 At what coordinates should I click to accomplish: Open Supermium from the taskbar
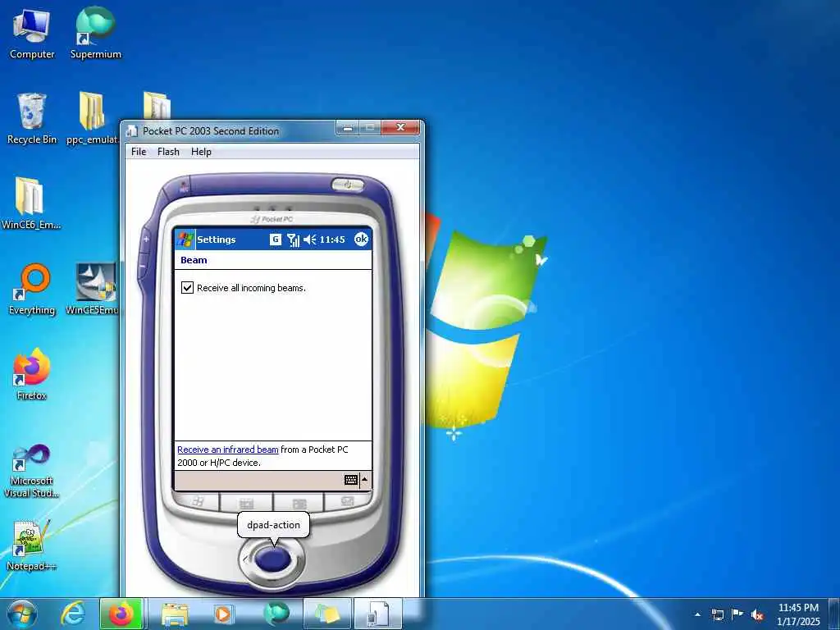(276, 614)
